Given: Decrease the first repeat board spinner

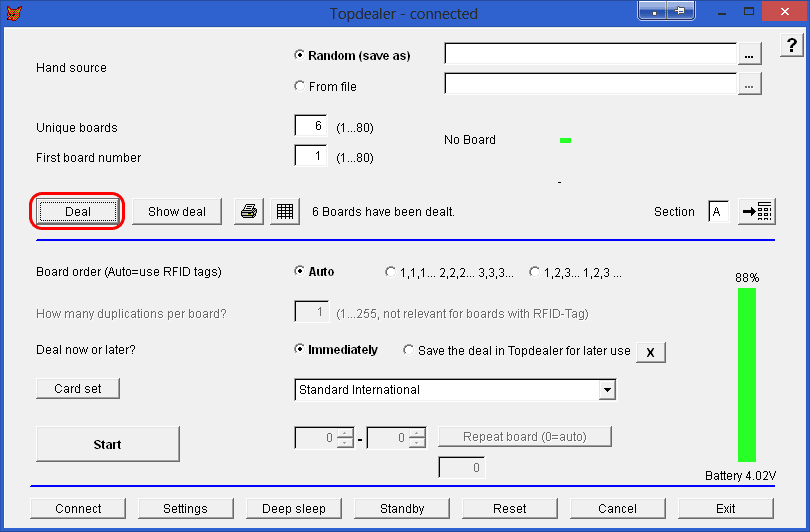Looking at the screenshot, I should pos(345,443).
